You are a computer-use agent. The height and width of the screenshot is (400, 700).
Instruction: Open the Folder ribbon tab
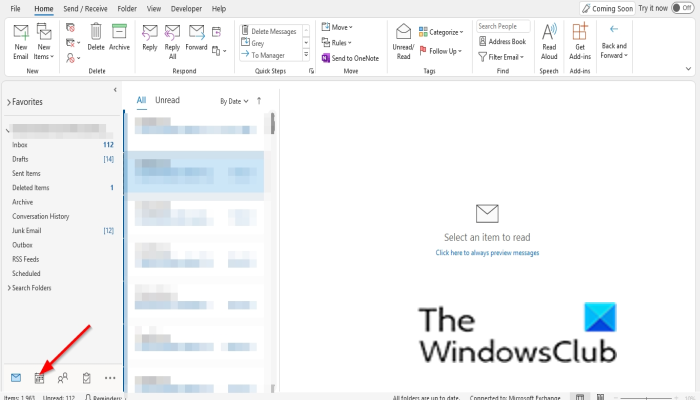[127, 8]
